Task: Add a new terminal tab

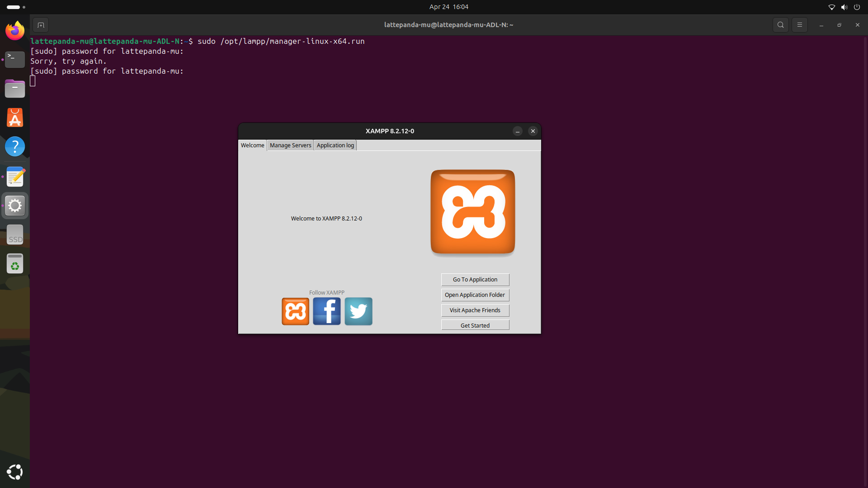Action: pos(41,25)
